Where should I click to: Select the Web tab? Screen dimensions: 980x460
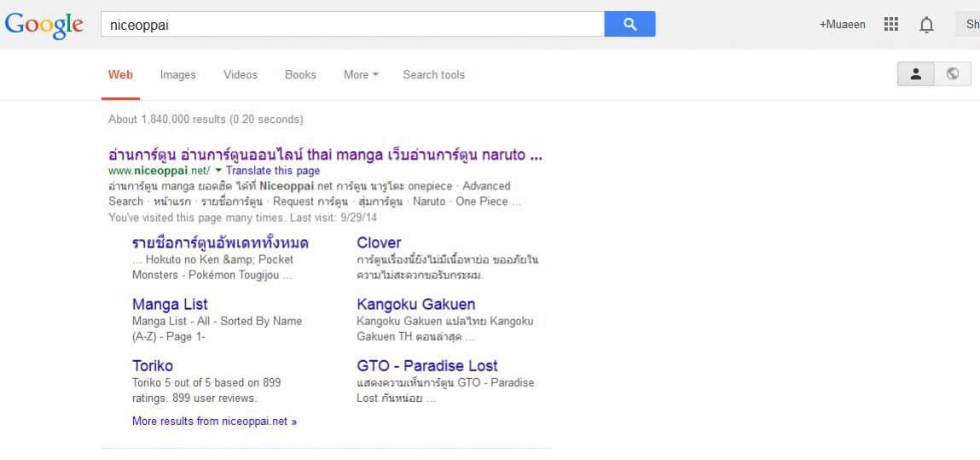tap(120, 75)
